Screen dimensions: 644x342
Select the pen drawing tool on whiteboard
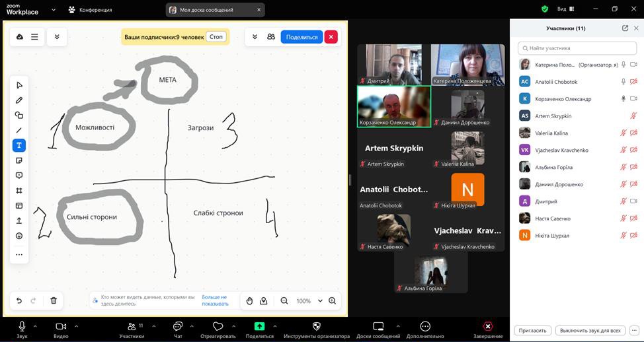point(19,100)
